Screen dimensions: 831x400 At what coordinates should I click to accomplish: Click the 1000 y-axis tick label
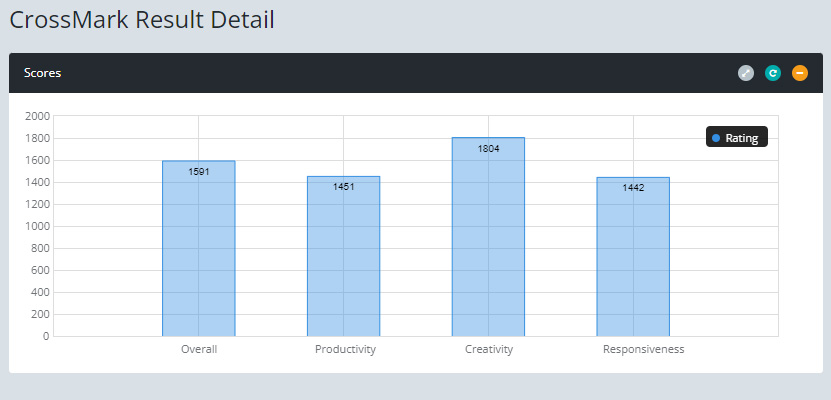(x=37, y=226)
